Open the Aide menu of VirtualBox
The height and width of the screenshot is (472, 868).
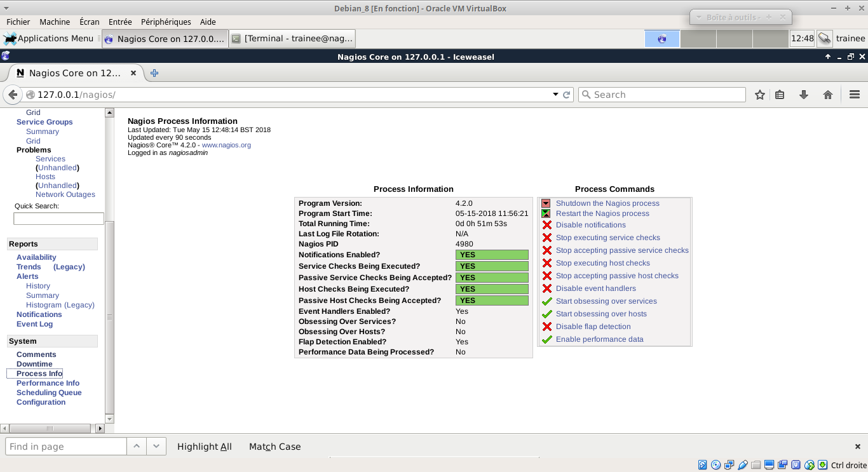coord(208,22)
